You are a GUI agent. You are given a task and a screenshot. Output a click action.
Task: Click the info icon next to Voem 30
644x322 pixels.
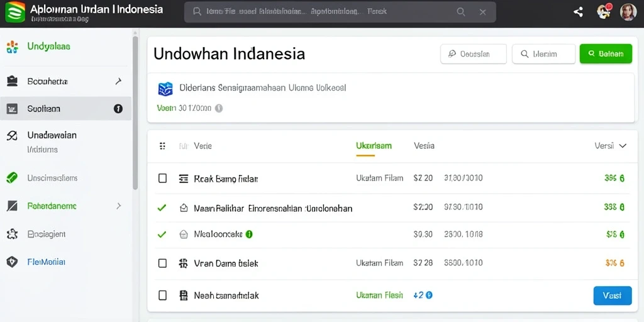click(219, 108)
